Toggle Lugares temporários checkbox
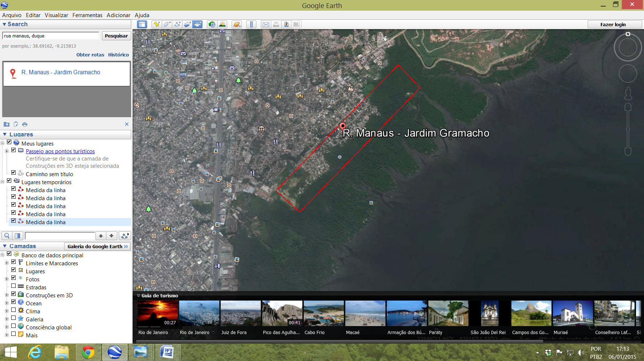 (x=9, y=180)
